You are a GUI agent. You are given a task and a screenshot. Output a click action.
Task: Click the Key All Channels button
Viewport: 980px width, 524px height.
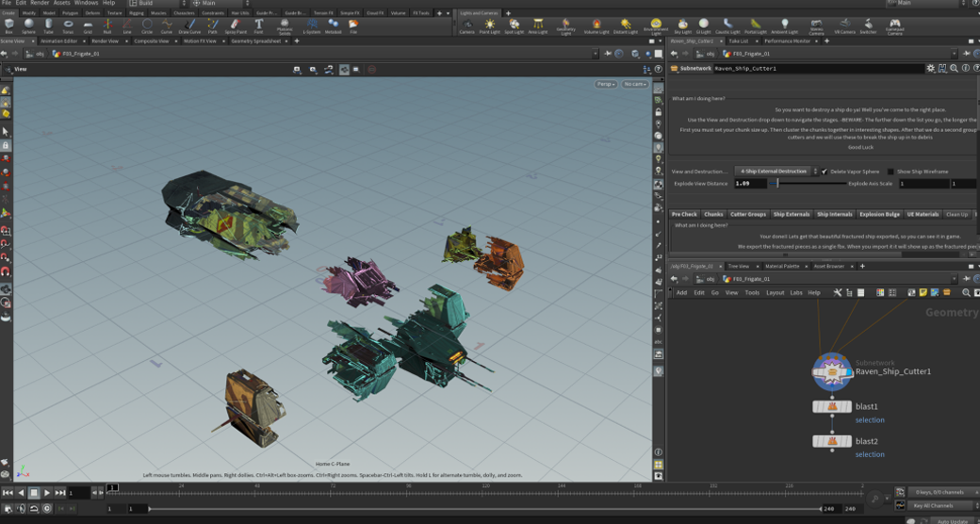click(x=941, y=505)
